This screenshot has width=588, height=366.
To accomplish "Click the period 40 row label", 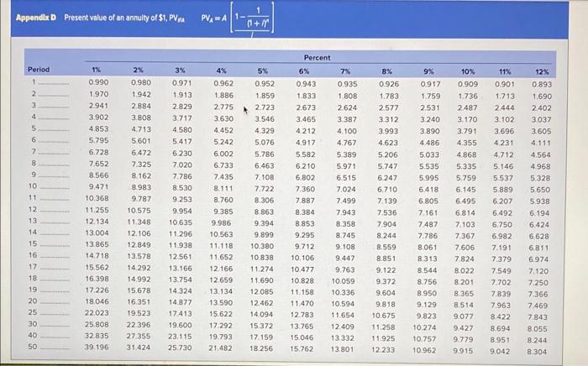I will coord(33,335).
